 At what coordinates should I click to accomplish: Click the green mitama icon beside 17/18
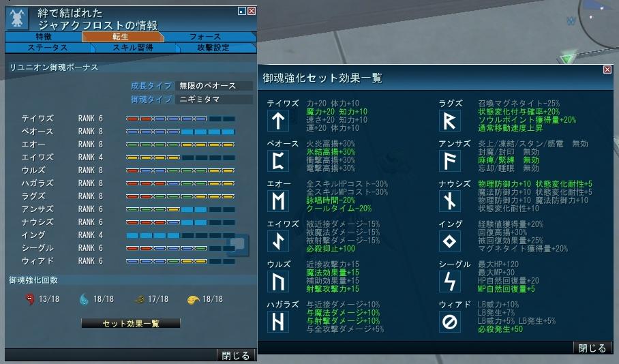click(139, 300)
